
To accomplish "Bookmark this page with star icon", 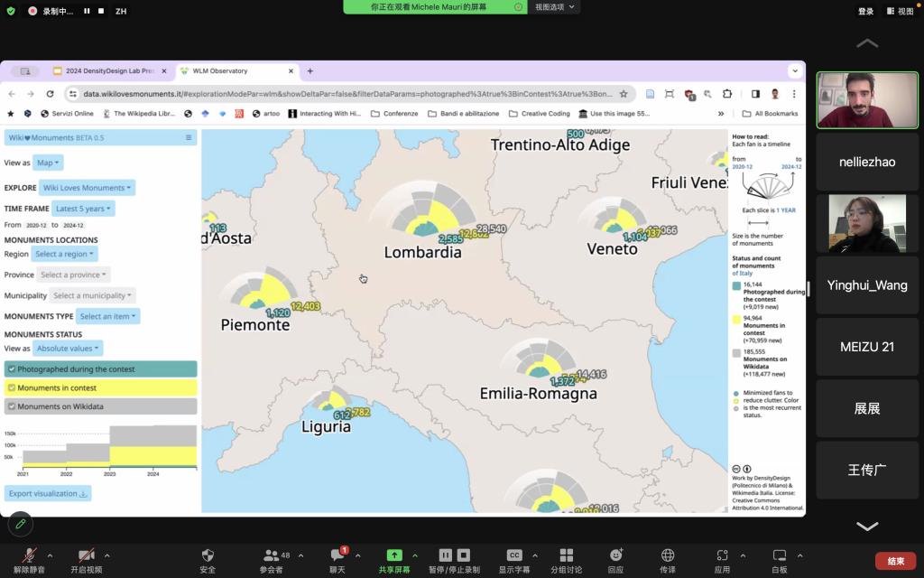I will click(623, 94).
